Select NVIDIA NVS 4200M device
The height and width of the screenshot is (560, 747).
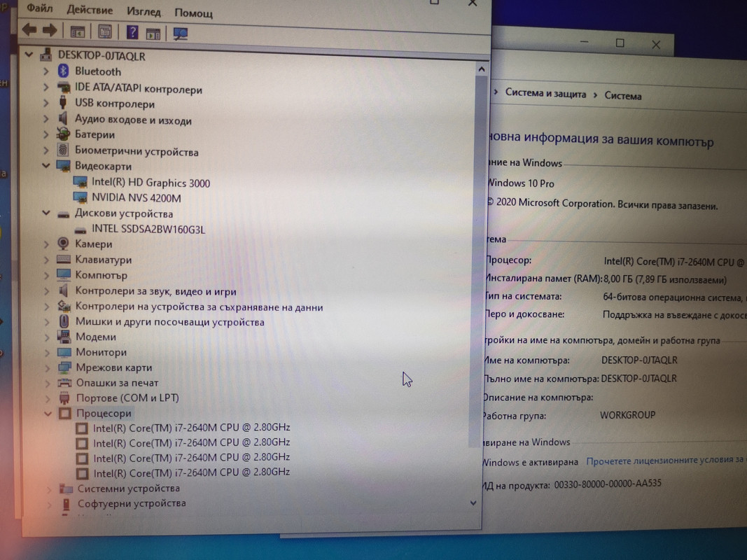137,197
